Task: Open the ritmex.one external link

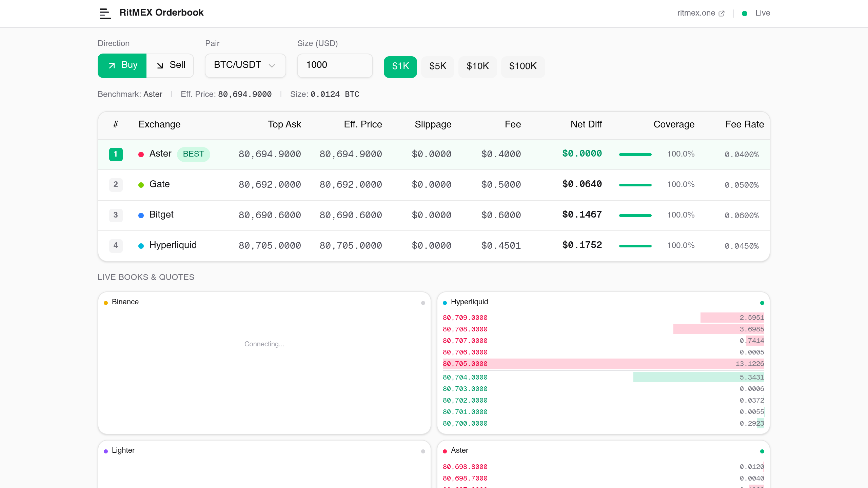Action: [701, 13]
